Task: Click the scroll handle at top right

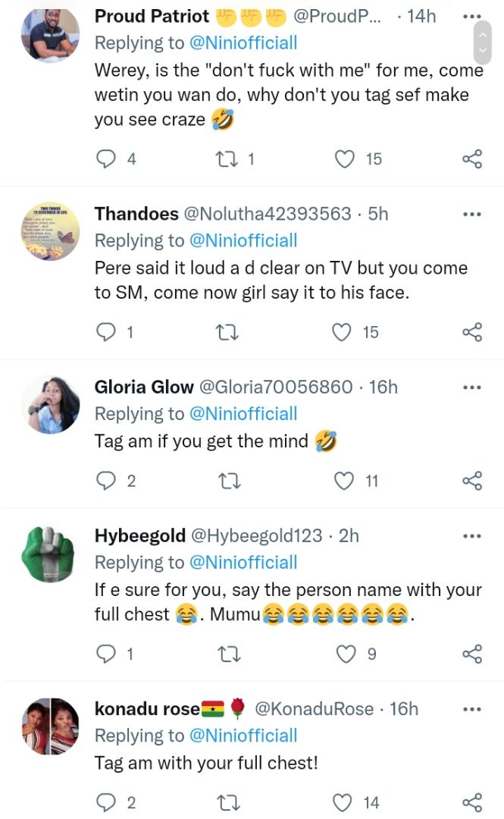Action: click(x=483, y=41)
